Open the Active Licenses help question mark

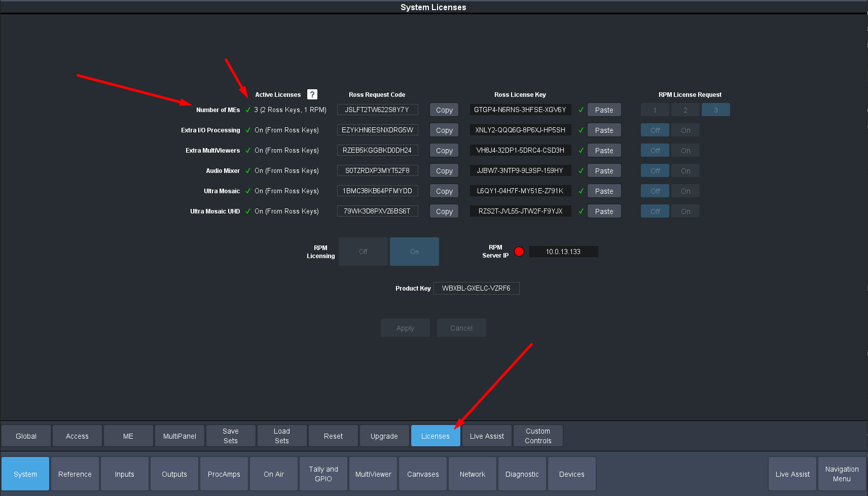point(312,94)
